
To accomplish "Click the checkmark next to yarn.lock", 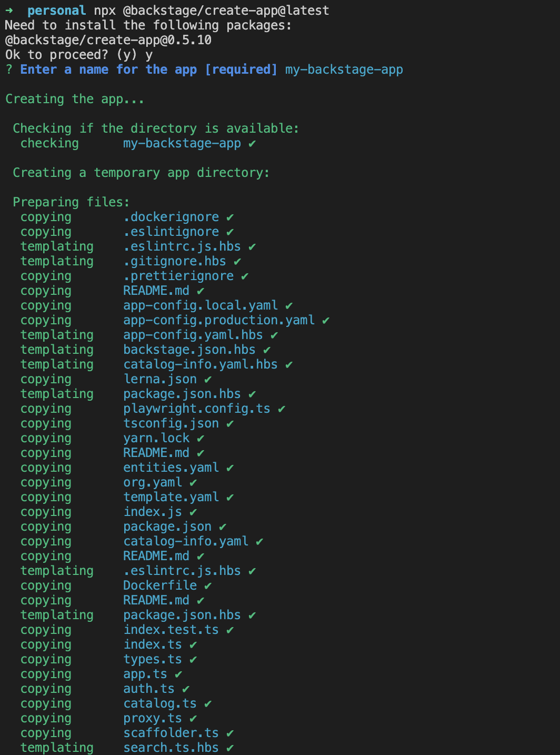I will coord(201,438).
